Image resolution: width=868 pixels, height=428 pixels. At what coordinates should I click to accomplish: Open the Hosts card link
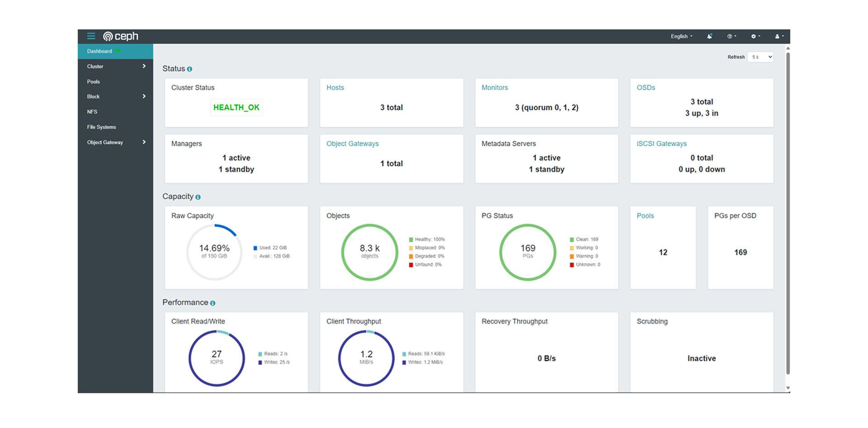pyautogui.click(x=335, y=88)
